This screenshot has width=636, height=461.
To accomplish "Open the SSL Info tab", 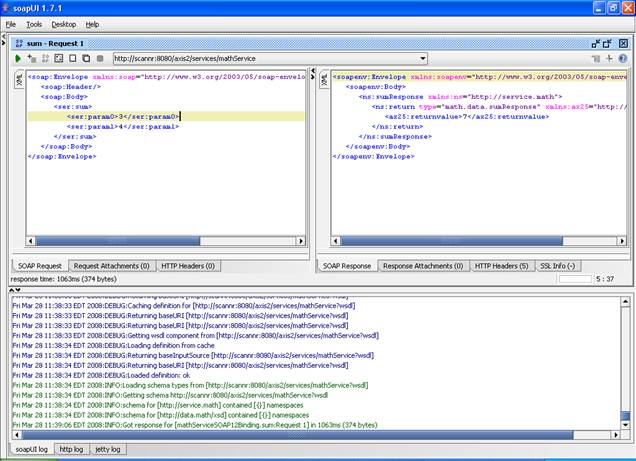I will tap(558, 266).
